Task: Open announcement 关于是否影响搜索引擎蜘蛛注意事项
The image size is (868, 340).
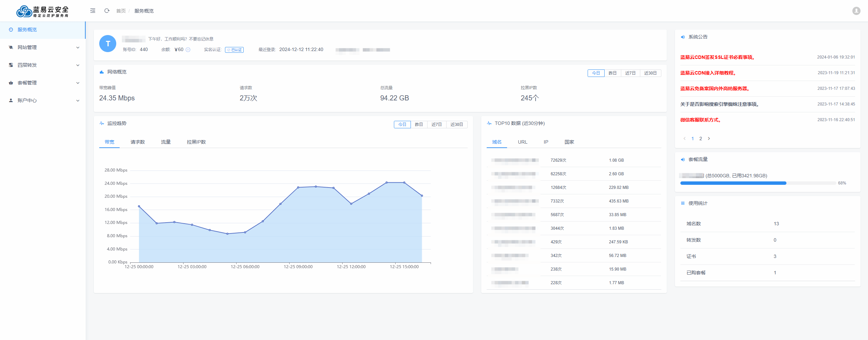Action: [719, 104]
